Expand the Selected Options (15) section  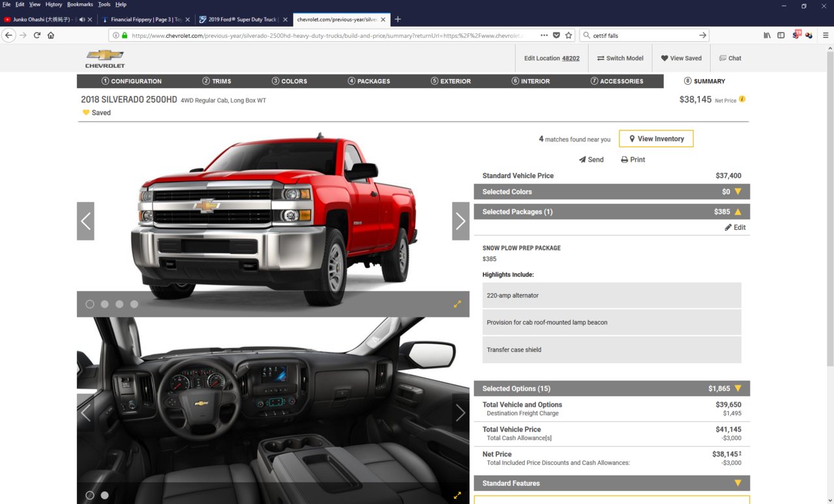612,389
